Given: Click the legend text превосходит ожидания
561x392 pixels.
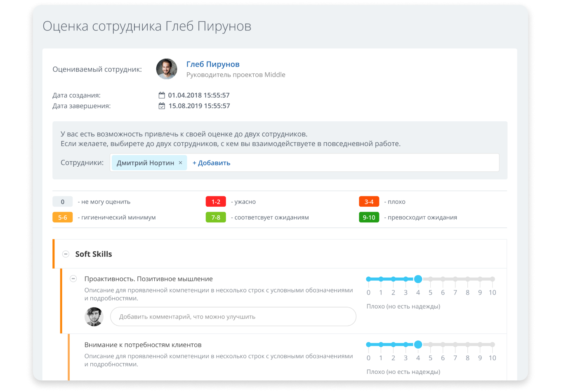Looking at the screenshot, I should [422, 217].
